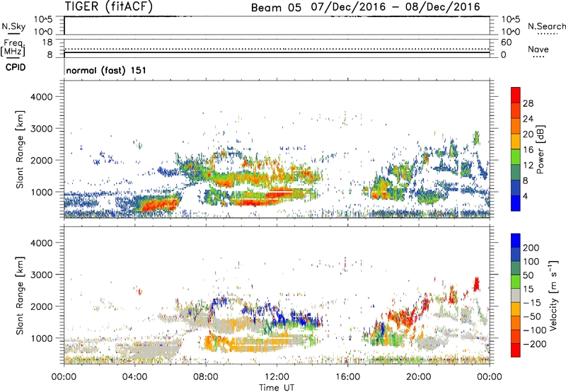Viewport: 566px width, 392px height.
Task: Click the yellow segment of the Power colorbar
Action: point(516,141)
